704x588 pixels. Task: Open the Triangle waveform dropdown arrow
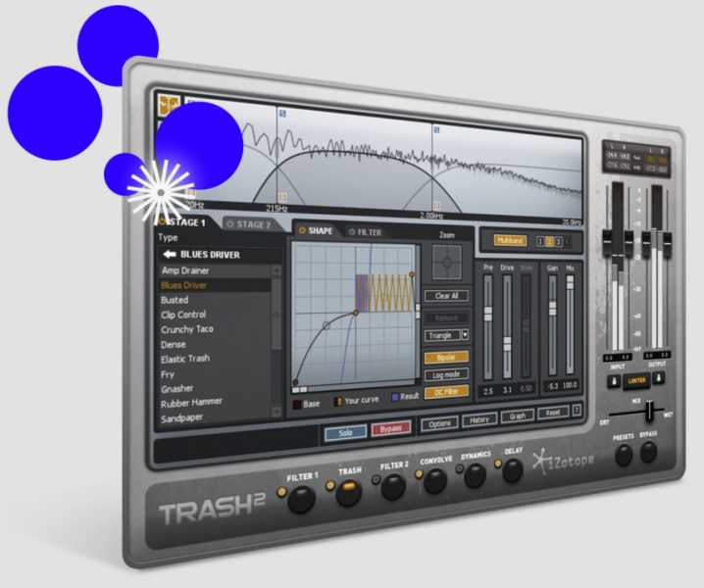465,334
